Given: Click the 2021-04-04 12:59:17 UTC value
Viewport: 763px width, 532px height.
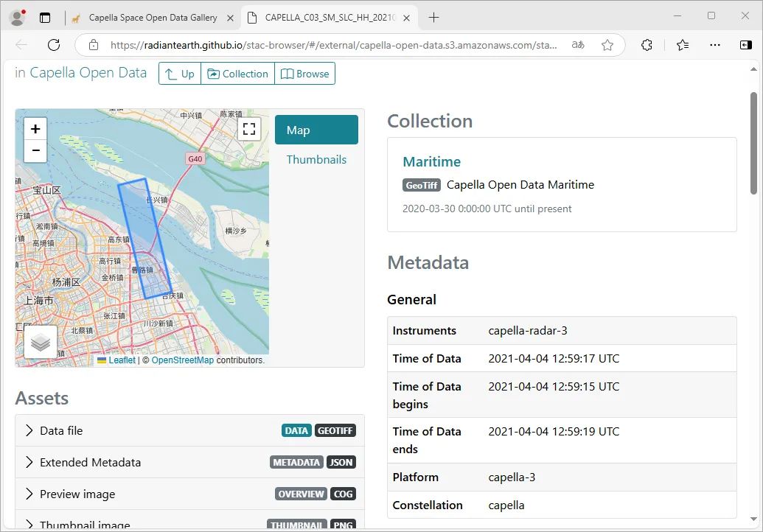Looking at the screenshot, I should [554, 359].
